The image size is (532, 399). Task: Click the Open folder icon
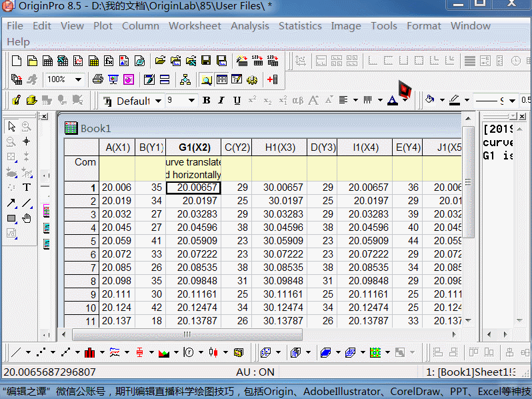160,61
